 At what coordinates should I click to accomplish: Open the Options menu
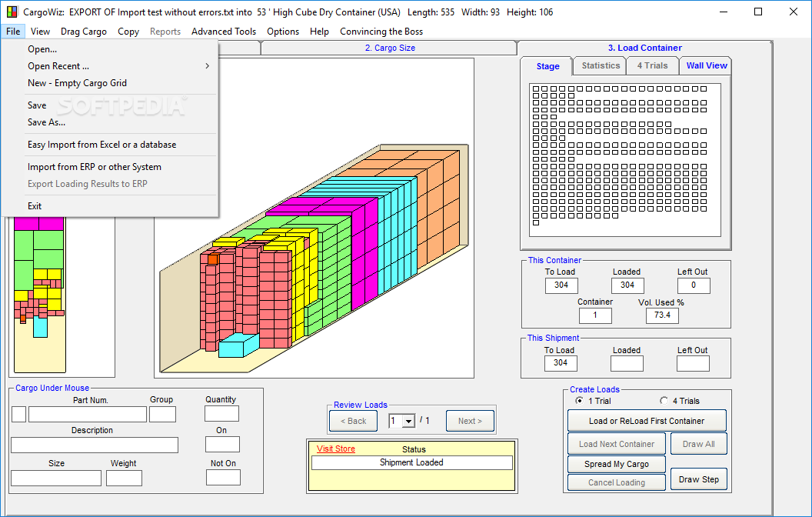283,31
